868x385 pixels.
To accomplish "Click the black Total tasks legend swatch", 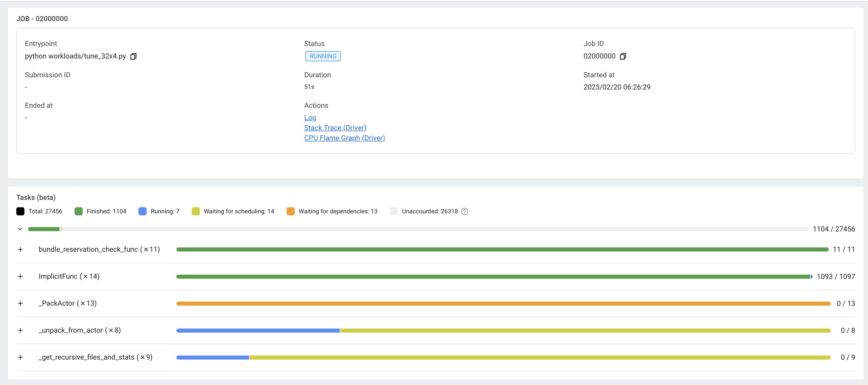I will pos(20,211).
